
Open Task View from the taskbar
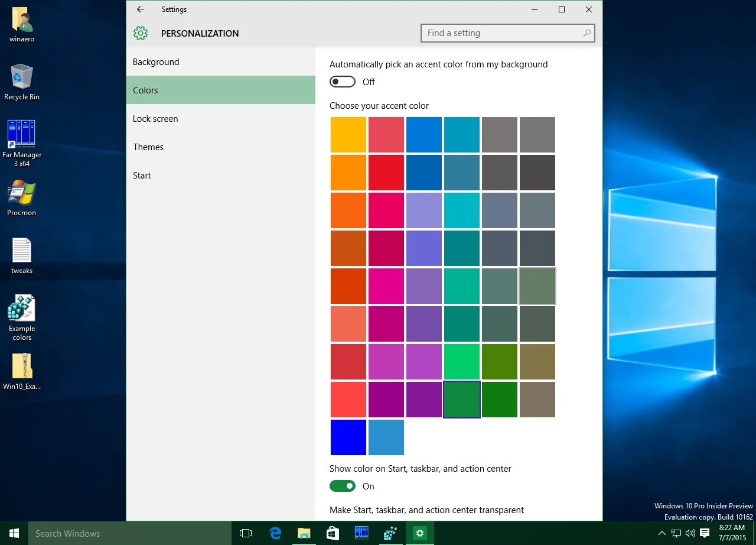[x=246, y=533]
